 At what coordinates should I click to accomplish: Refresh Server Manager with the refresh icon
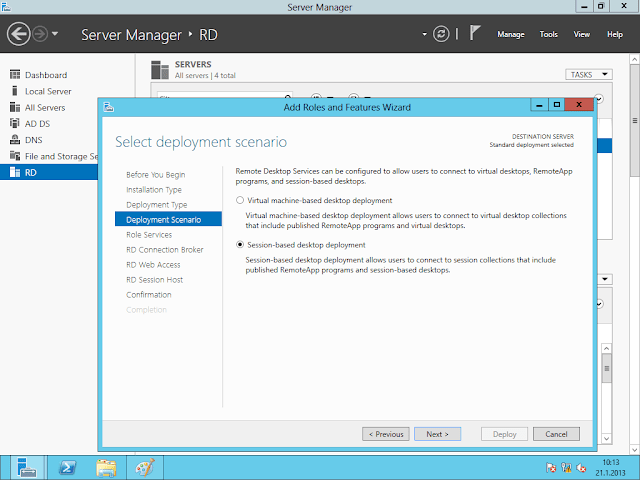pos(441,34)
